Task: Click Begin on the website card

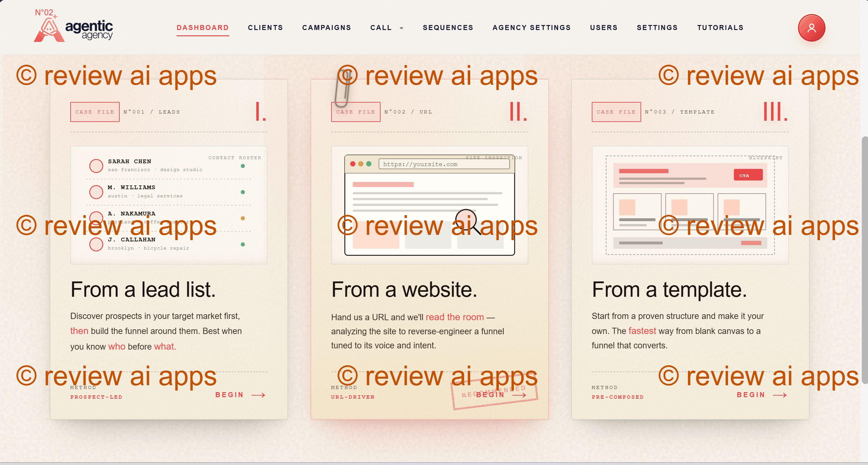Action: click(490, 395)
